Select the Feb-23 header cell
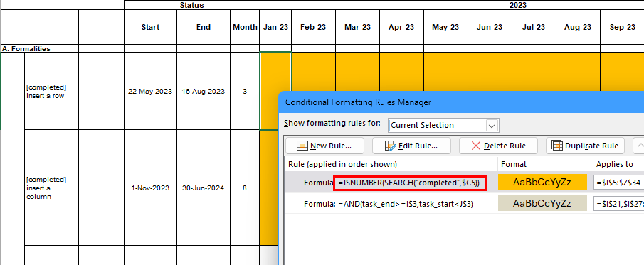 313,27
